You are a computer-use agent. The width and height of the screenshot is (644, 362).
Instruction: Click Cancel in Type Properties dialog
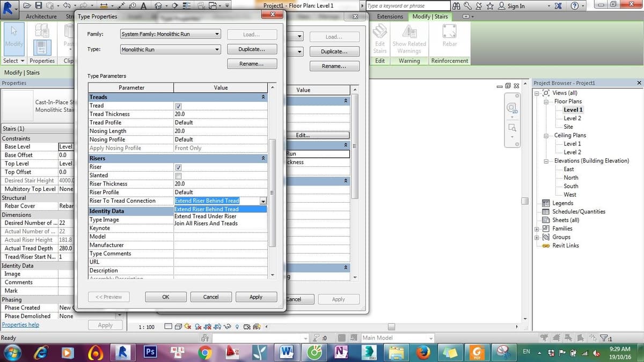211,297
